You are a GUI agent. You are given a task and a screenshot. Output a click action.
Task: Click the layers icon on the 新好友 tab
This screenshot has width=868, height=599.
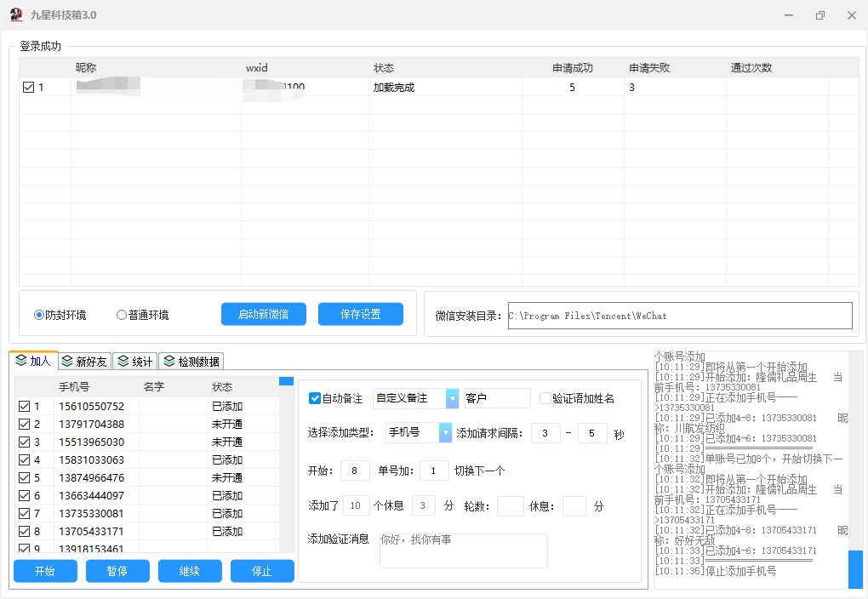pyautogui.click(x=67, y=362)
